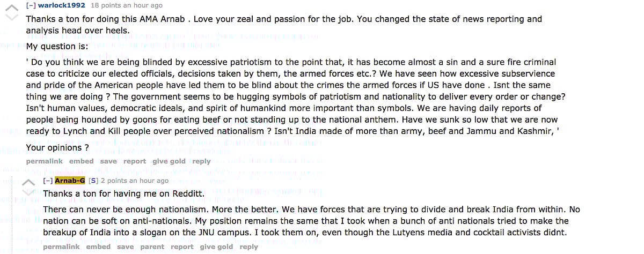Save warlock1992's comment

[108, 161]
